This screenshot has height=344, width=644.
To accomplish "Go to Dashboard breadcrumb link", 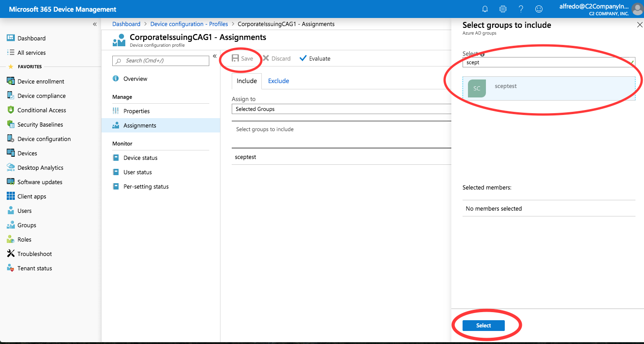I will click(x=126, y=24).
